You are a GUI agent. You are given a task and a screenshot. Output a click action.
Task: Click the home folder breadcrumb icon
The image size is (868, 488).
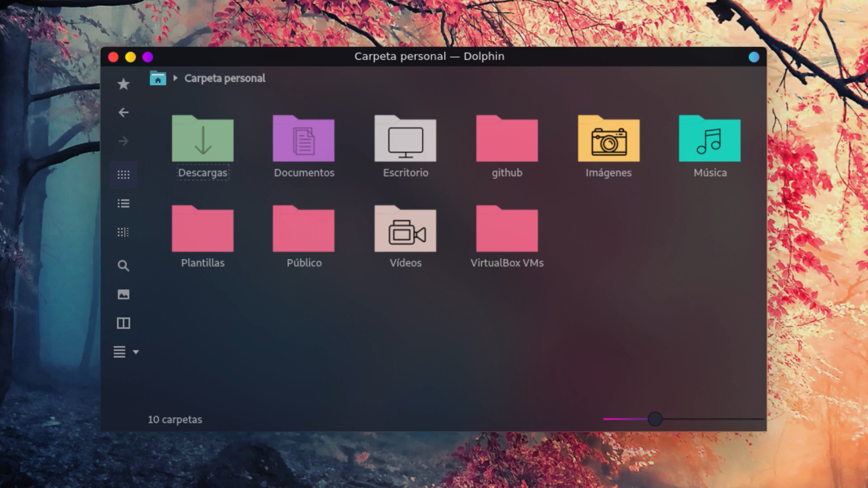coord(158,78)
